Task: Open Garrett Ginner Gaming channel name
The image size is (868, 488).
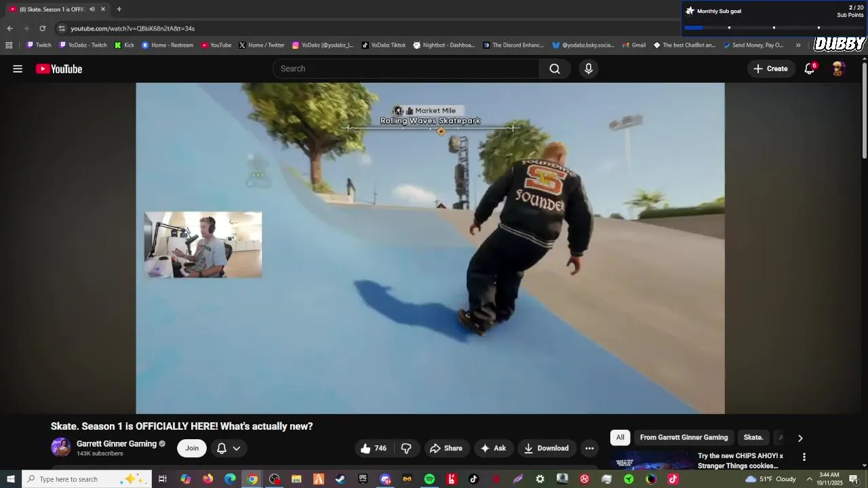Action: click(x=117, y=444)
